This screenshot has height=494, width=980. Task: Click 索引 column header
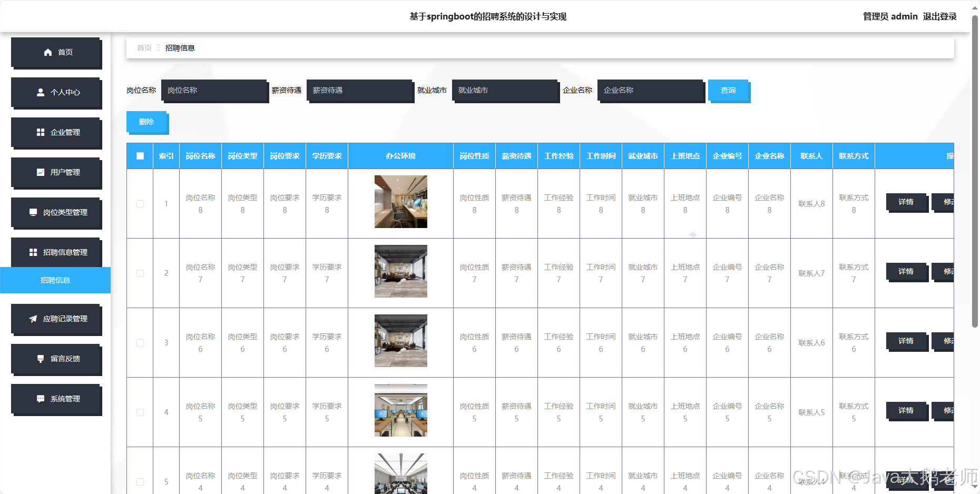(166, 156)
